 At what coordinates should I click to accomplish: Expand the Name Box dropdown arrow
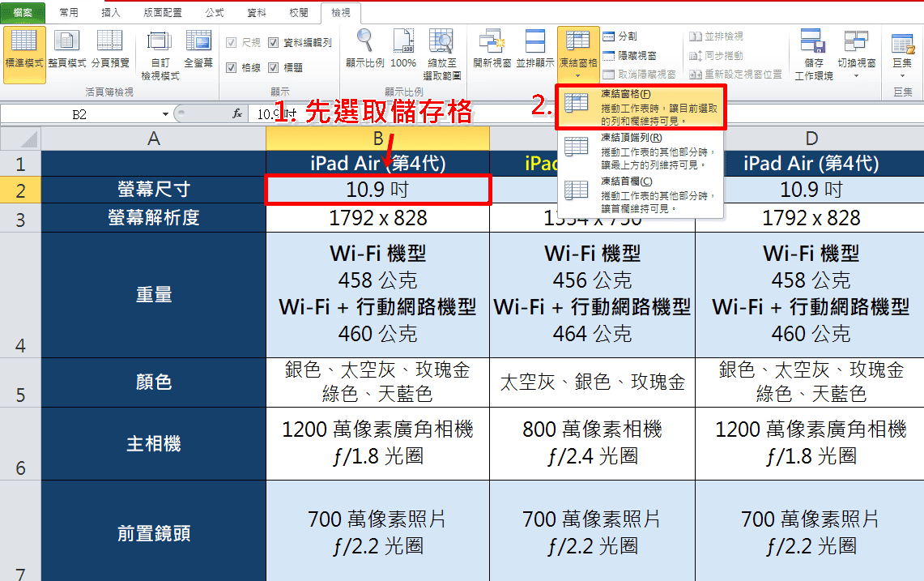tap(165, 113)
